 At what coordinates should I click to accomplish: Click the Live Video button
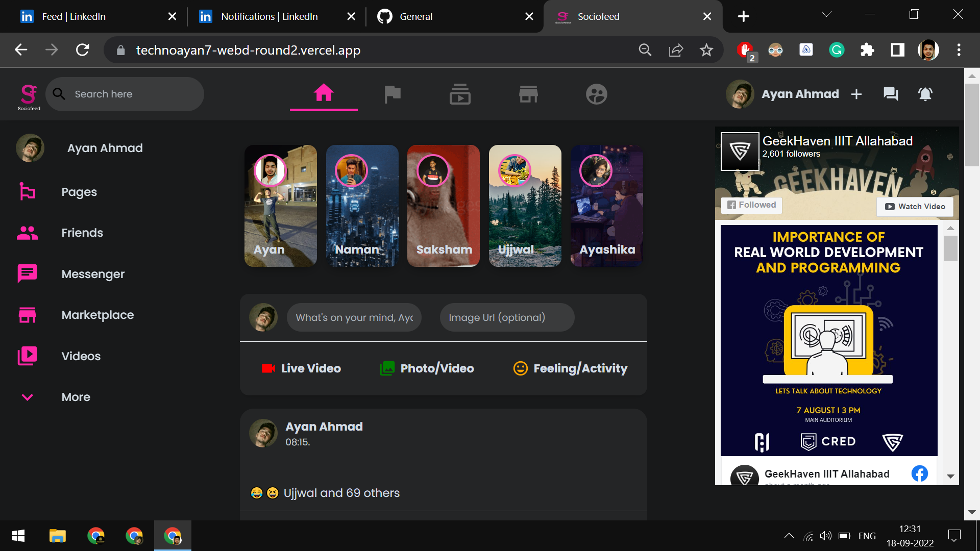pos(301,368)
